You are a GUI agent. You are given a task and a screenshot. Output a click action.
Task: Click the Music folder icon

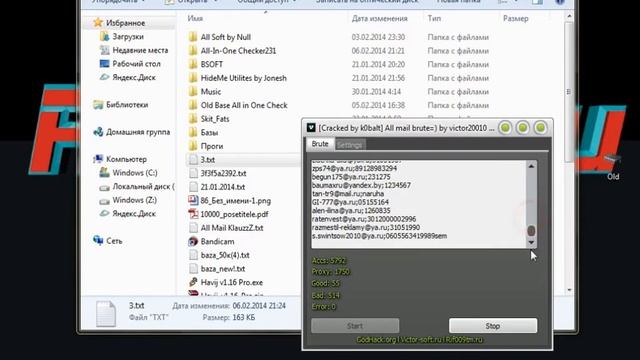coord(193,91)
